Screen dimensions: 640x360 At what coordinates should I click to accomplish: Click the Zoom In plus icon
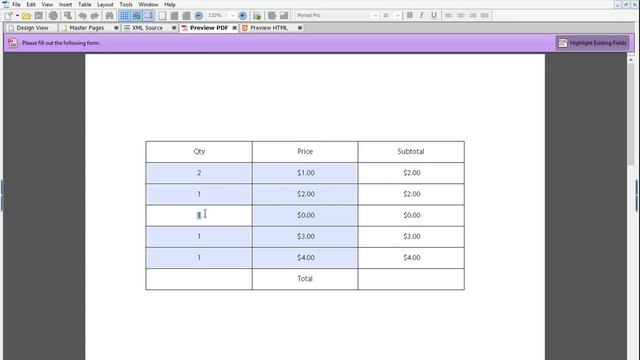[x=242, y=16]
